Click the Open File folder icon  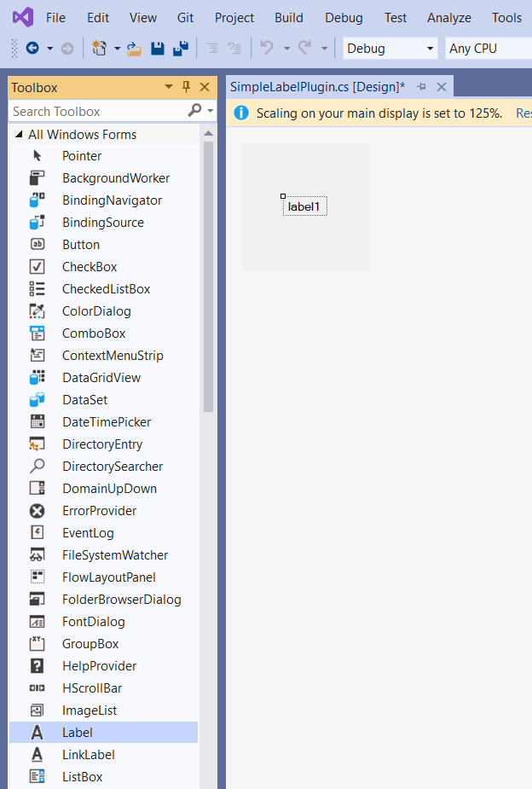[x=134, y=49]
